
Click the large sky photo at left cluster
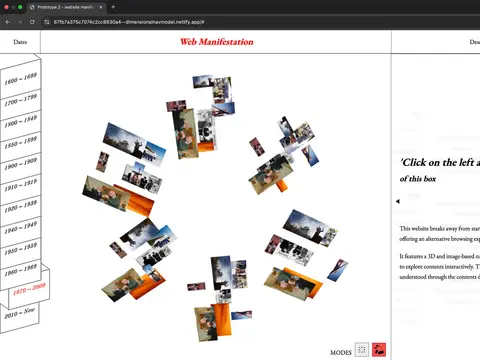(129, 141)
